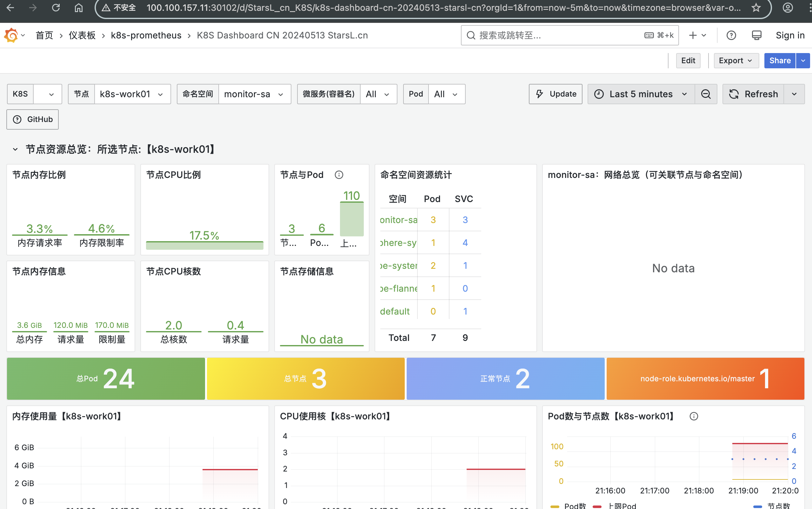Open the Last 5 minutes time picker

click(641, 94)
